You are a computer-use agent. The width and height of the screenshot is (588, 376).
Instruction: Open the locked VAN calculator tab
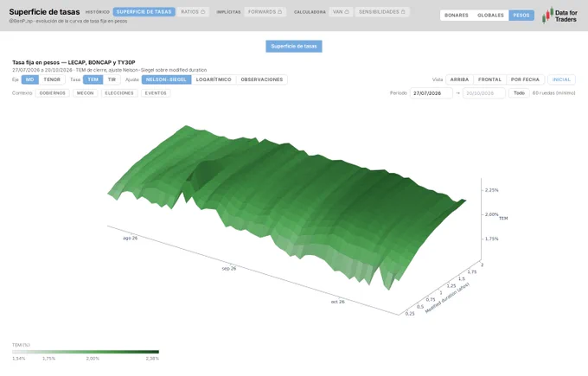[341, 12]
